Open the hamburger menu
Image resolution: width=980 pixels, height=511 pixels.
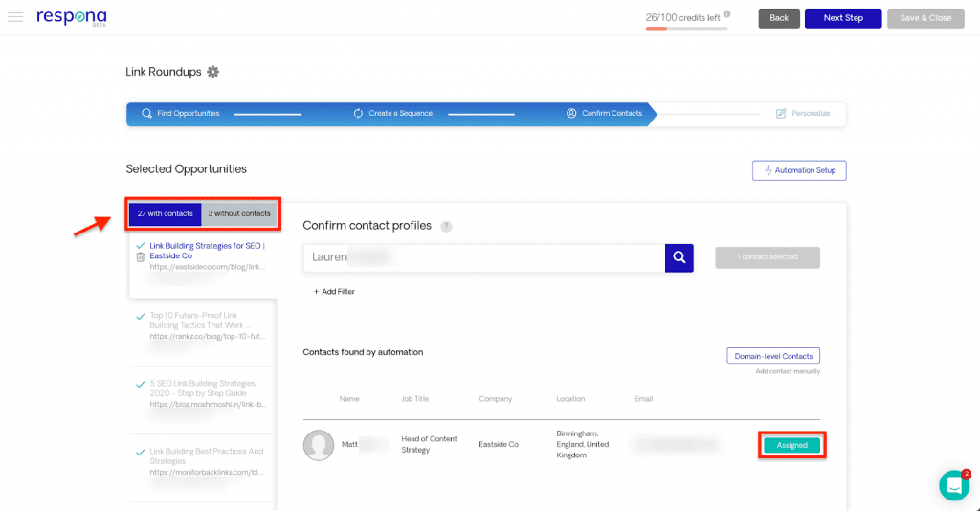[15, 17]
